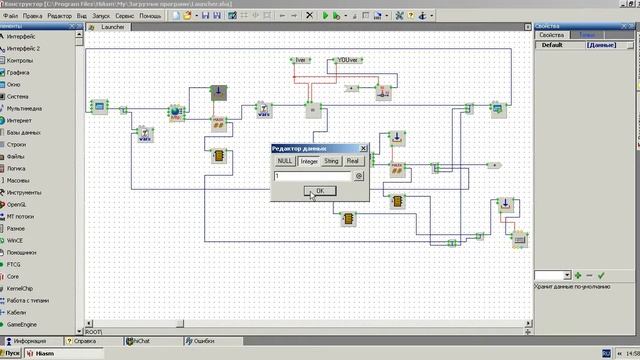Select the Launcher document tab
Screen dimensions: 640x360
(109, 27)
